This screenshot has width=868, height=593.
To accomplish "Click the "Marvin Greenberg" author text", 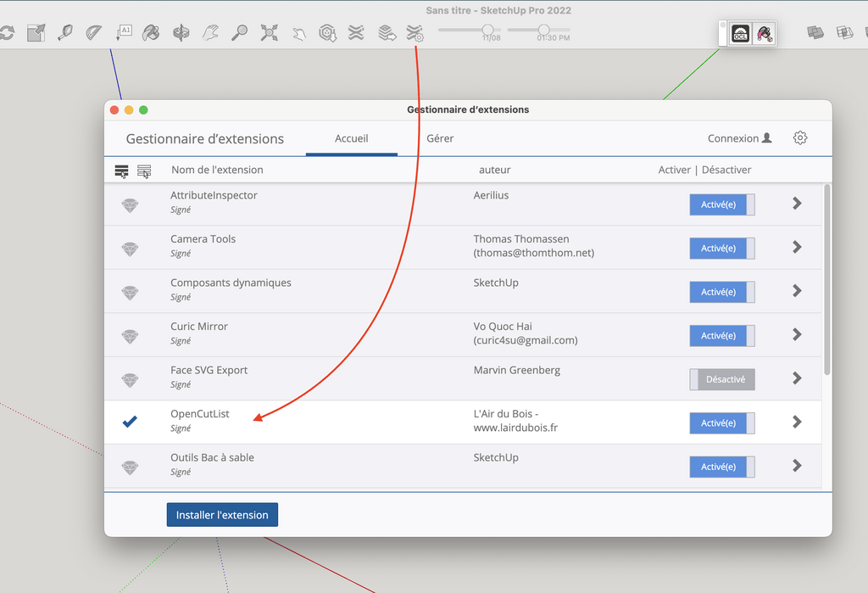I will [x=517, y=370].
